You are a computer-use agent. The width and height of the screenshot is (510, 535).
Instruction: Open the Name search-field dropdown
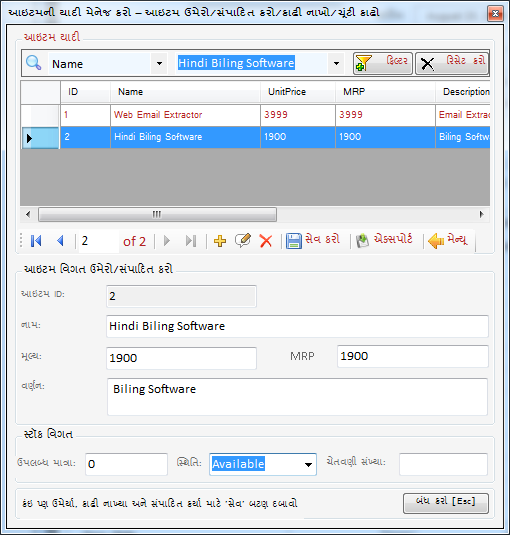[159, 63]
